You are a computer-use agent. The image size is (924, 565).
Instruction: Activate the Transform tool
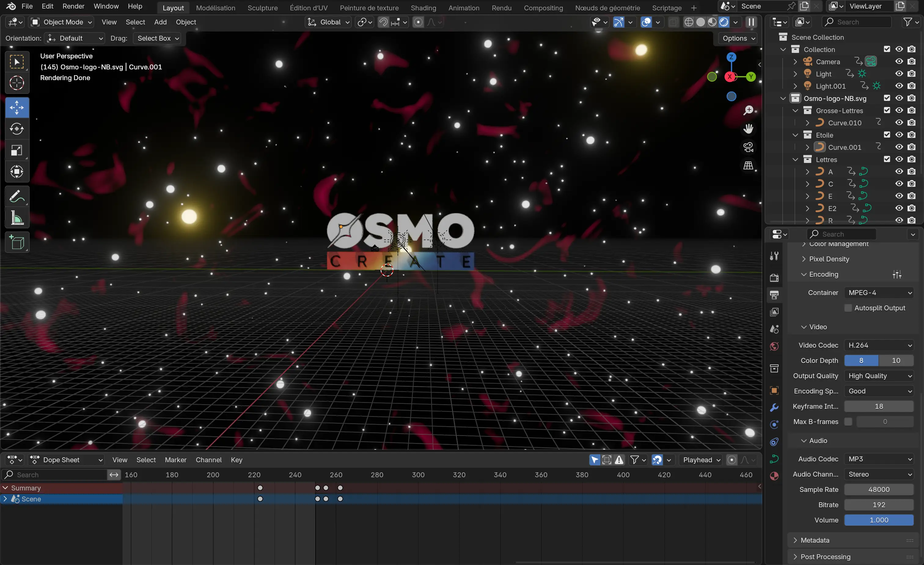pos(17,172)
